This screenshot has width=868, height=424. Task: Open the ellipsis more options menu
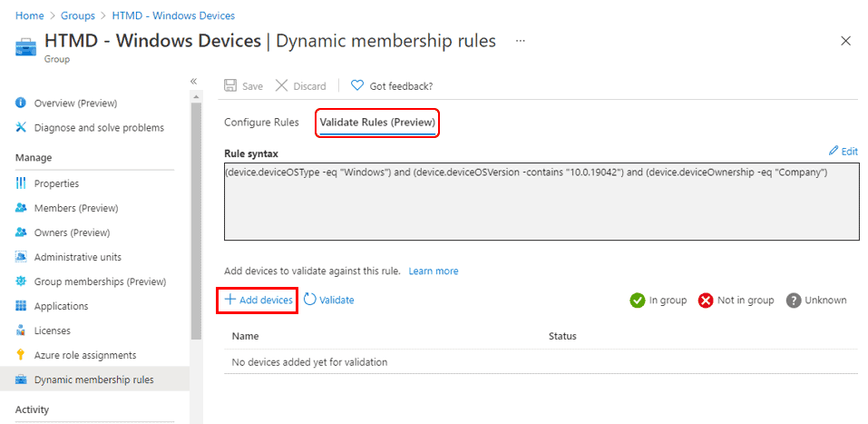click(521, 41)
